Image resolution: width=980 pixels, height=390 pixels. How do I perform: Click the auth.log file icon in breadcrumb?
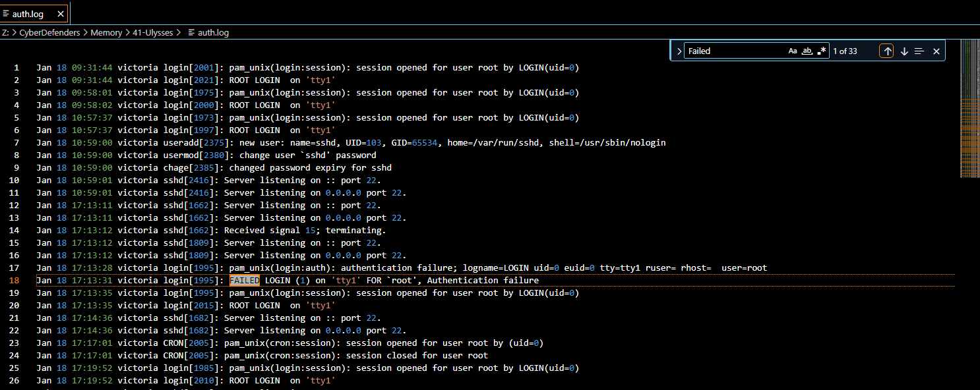191,32
